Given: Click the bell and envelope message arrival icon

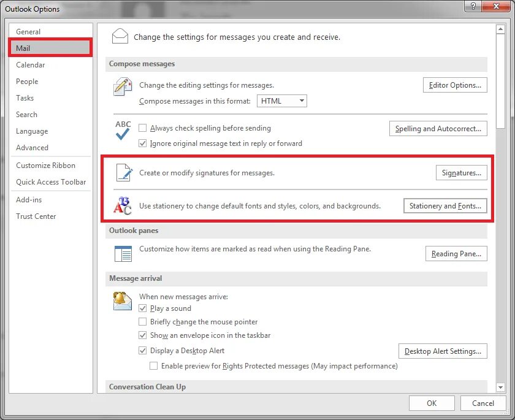Looking at the screenshot, I should coord(122,301).
